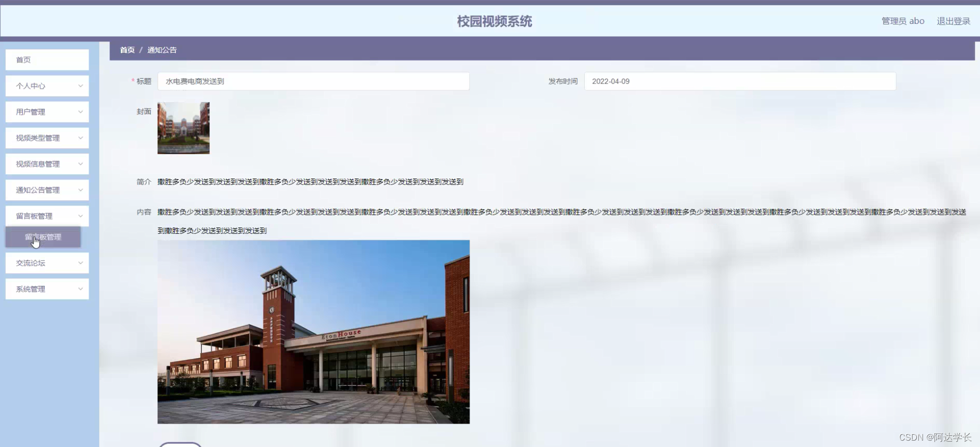The image size is (980, 447).
Task: Expand the 视频类型管理 chevron arrow
Action: tap(80, 138)
